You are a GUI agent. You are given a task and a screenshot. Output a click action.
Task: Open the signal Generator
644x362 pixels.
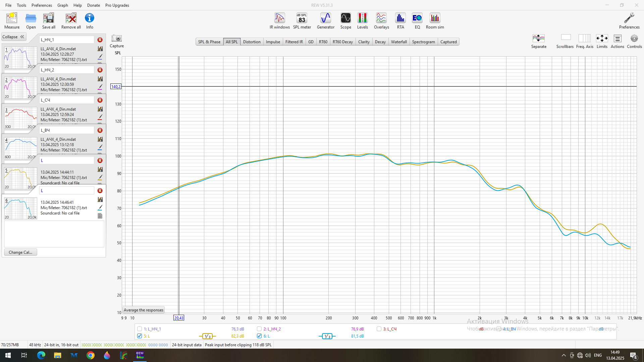click(326, 21)
